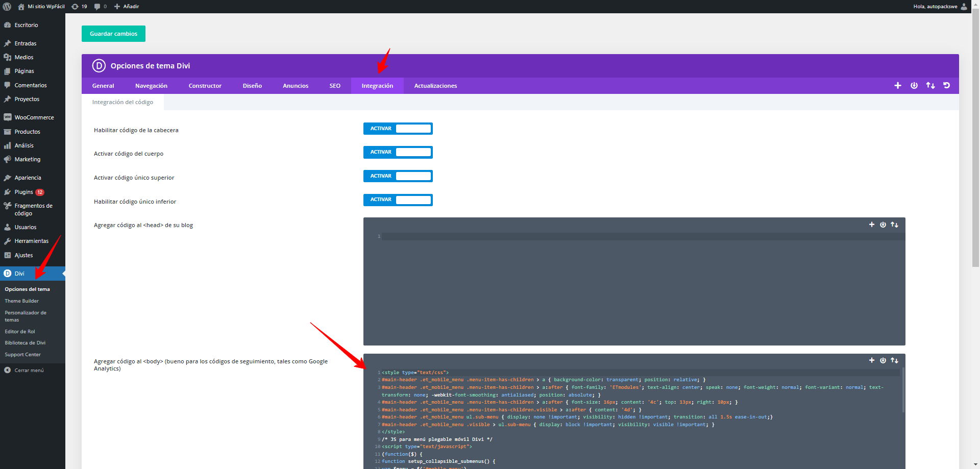
Task: Switch to General tab
Action: (x=103, y=86)
